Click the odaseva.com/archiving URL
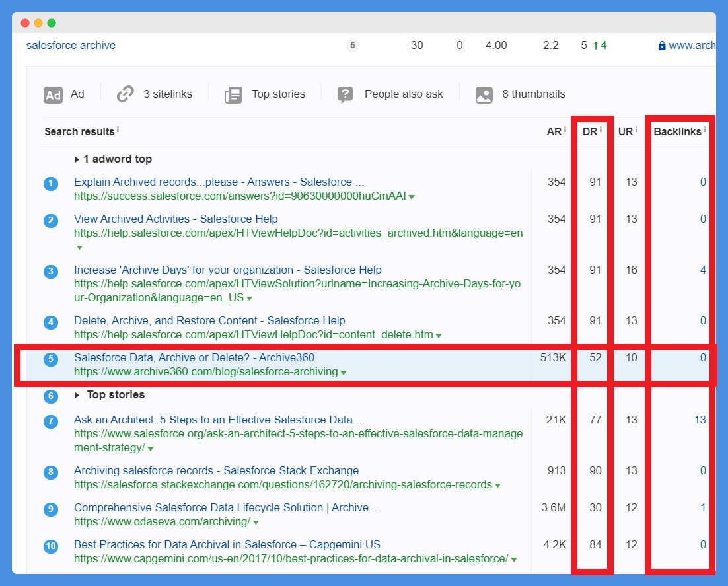Viewport: 728px width, 586px height. [x=162, y=521]
